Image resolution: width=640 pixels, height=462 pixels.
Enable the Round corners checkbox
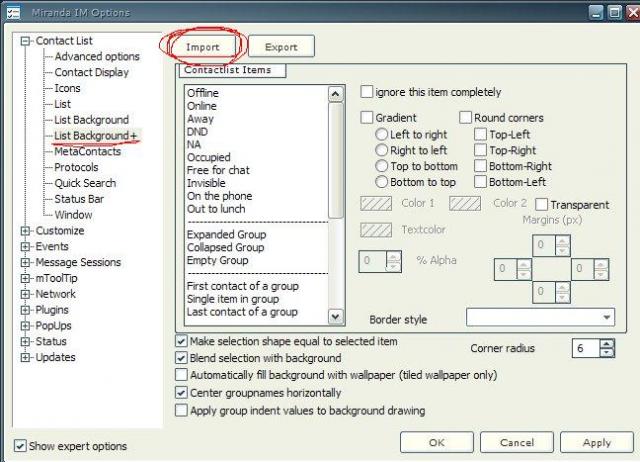click(465, 118)
